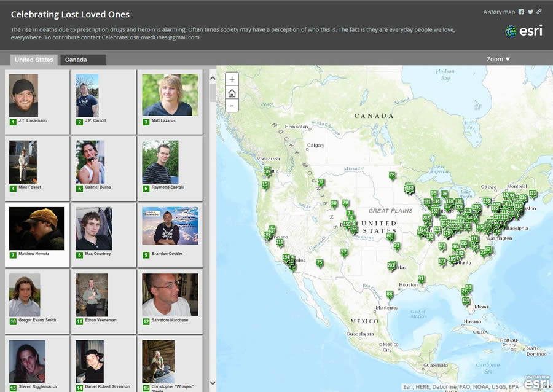Select the Salvatore Marchese tile

pyautogui.click(x=170, y=302)
